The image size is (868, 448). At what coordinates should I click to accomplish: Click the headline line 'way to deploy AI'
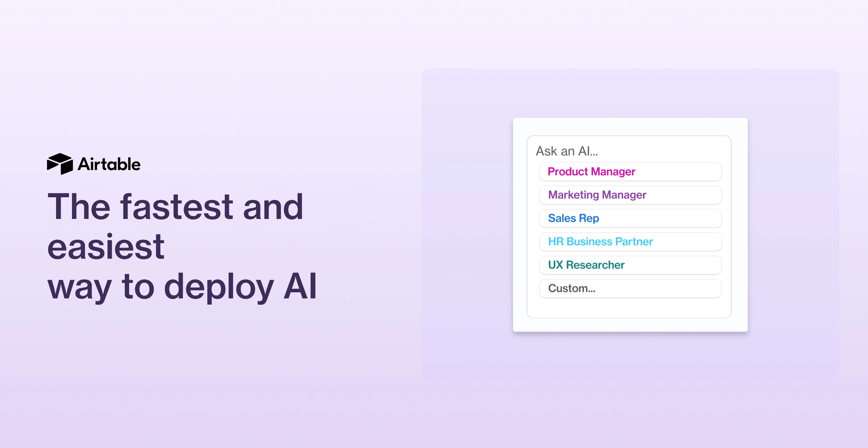coord(182,287)
